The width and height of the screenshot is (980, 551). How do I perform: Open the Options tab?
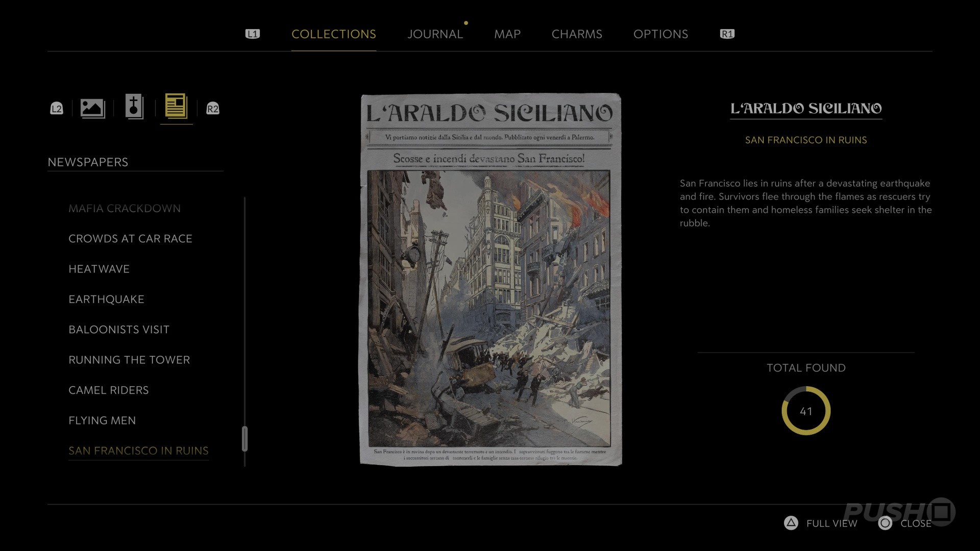(660, 34)
